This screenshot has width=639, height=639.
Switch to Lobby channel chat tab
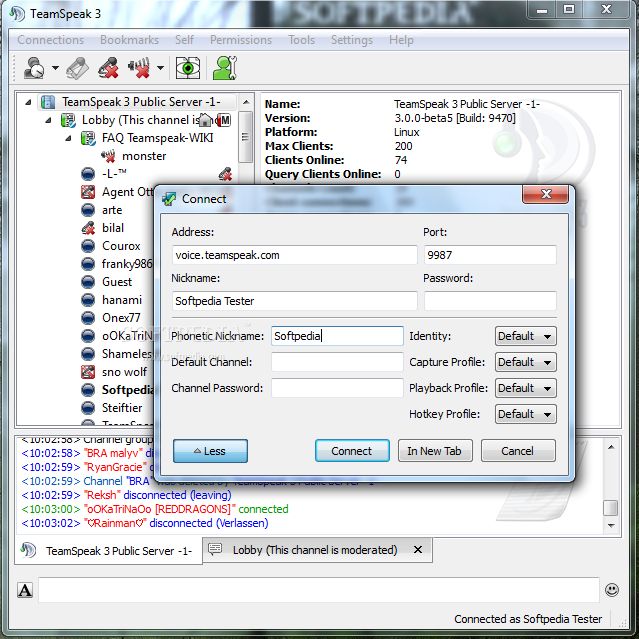(315, 550)
